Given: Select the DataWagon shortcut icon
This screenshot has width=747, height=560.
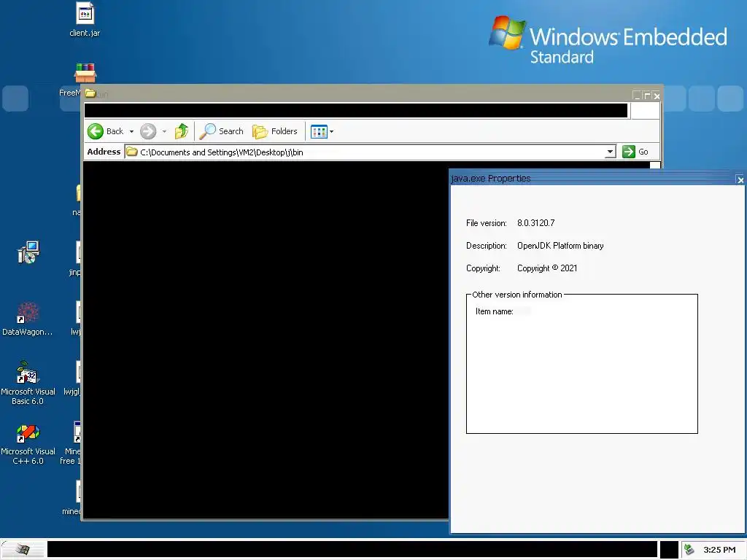Looking at the screenshot, I should 28,319.
